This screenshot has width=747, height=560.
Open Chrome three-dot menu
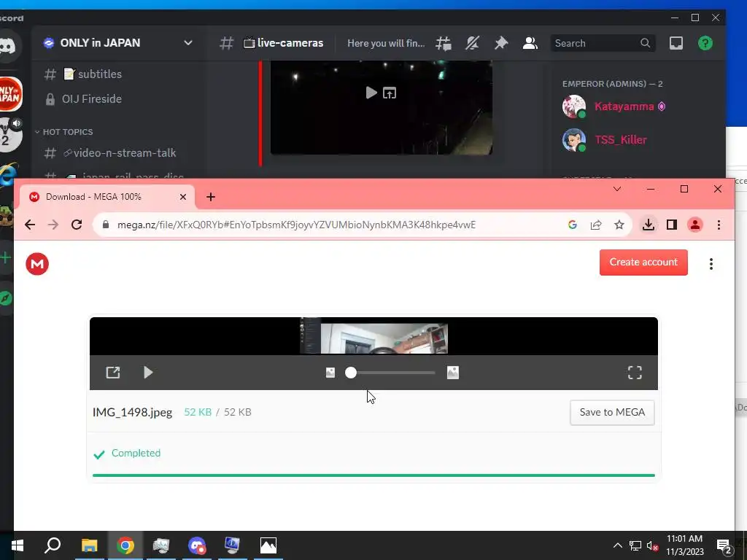(719, 225)
